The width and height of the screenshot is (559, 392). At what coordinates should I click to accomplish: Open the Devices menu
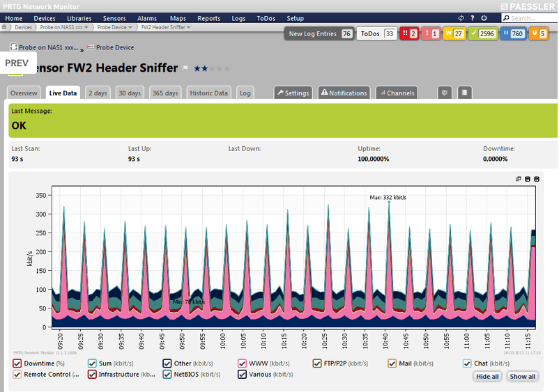[45, 18]
